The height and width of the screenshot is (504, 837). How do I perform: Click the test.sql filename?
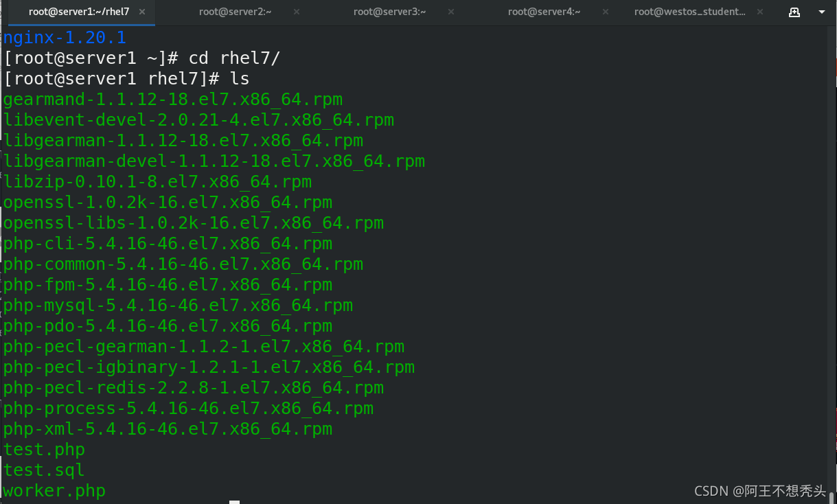44,470
